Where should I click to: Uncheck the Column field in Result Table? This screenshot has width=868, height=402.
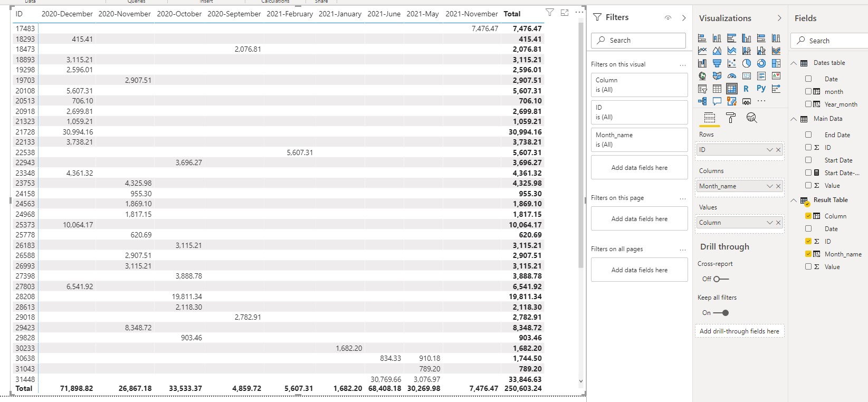(808, 216)
